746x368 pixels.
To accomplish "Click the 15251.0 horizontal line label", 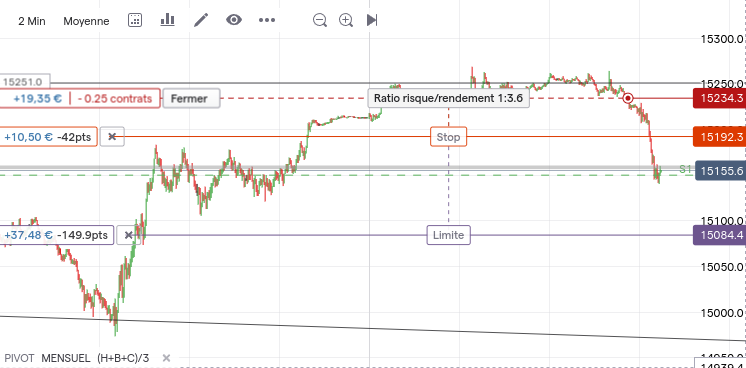I will [25, 82].
